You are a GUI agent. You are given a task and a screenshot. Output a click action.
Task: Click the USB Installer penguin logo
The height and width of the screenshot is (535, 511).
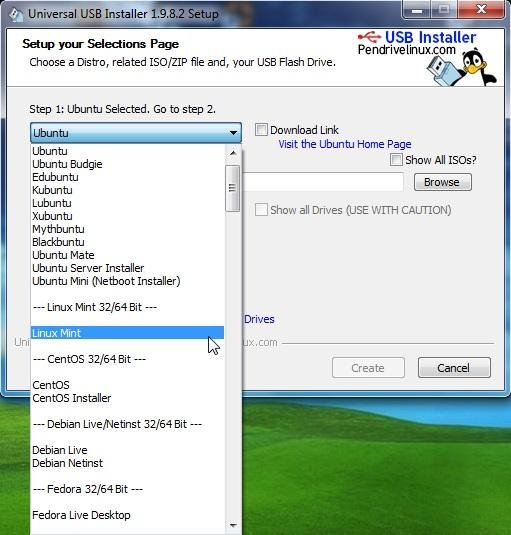click(x=461, y=67)
